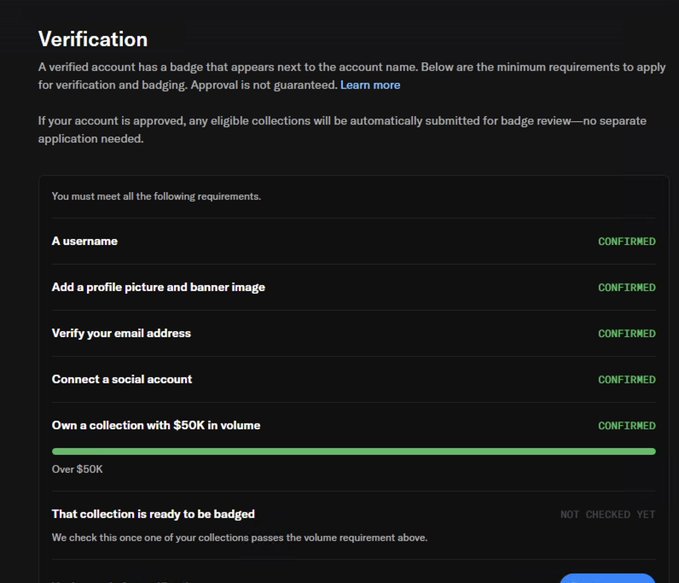Click CONFIRMED status for profile picture requirement
Image resolution: width=679 pixels, height=583 pixels.
[x=627, y=288]
